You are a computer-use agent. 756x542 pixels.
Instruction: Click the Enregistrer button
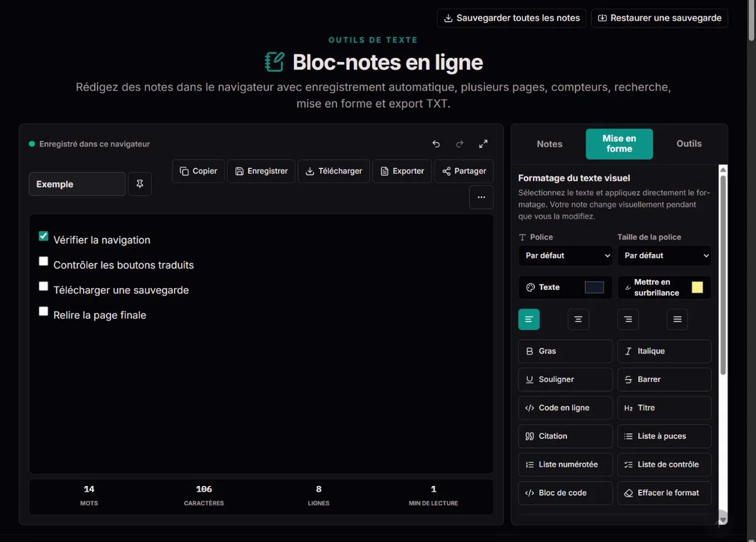click(x=261, y=171)
